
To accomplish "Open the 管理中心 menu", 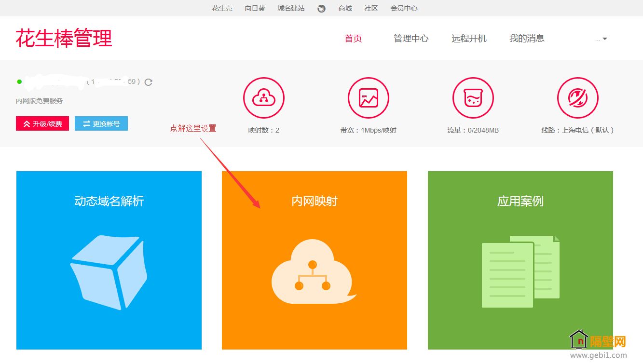I will click(x=411, y=39).
